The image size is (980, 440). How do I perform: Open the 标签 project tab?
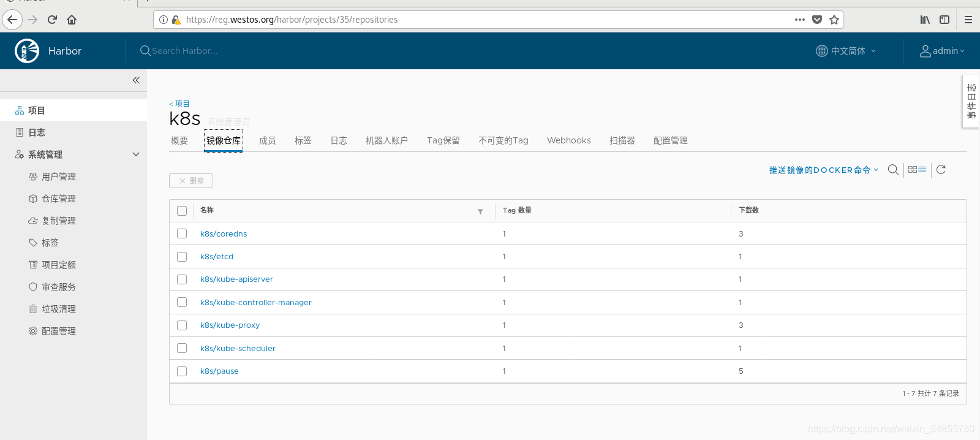click(303, 140)
